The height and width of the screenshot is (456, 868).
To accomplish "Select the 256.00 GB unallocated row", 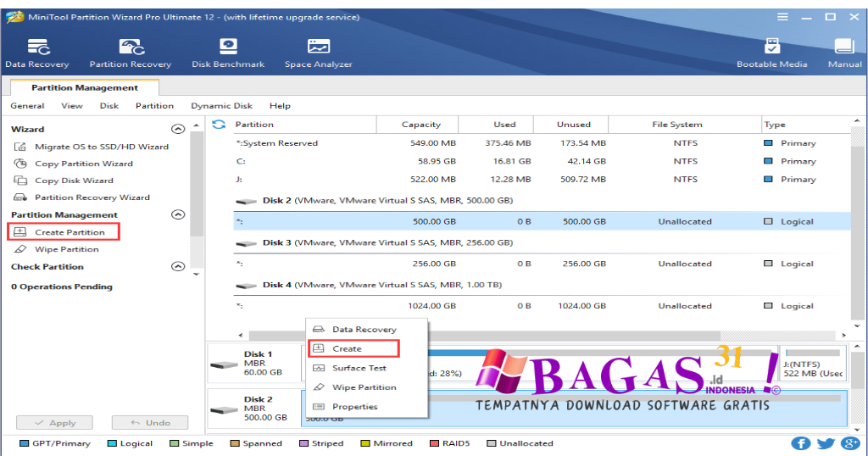I will (542, 264).
